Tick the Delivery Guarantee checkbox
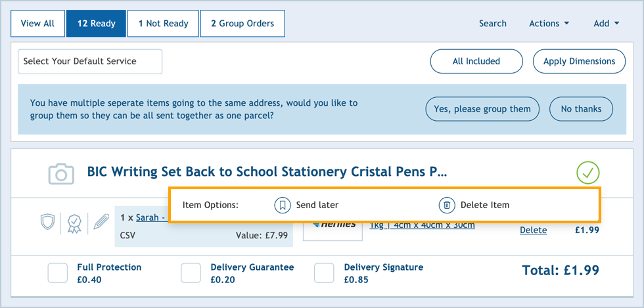 (191, 273)
